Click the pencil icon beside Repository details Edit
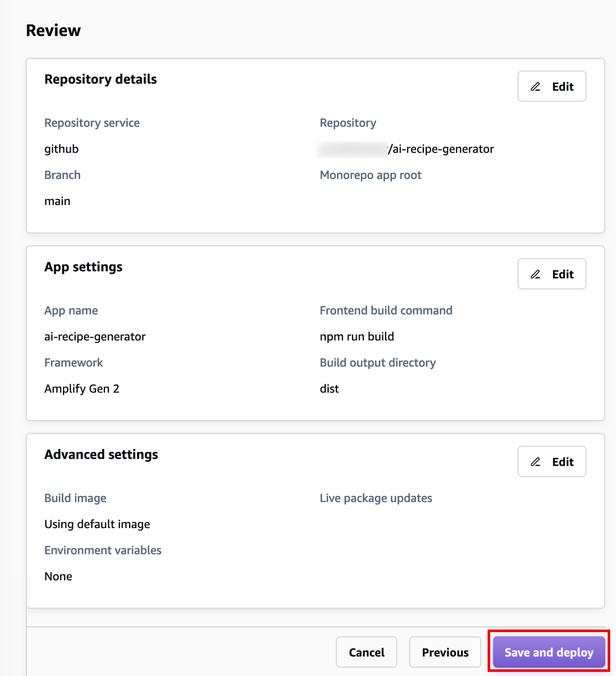The width and height of the screenshot is (616, 676). point(535,86)
